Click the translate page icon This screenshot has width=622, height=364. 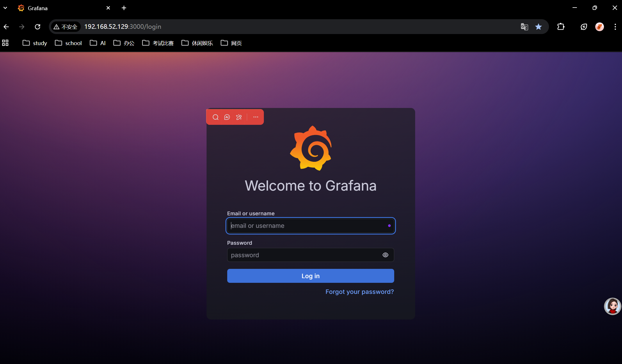[524, 27]
